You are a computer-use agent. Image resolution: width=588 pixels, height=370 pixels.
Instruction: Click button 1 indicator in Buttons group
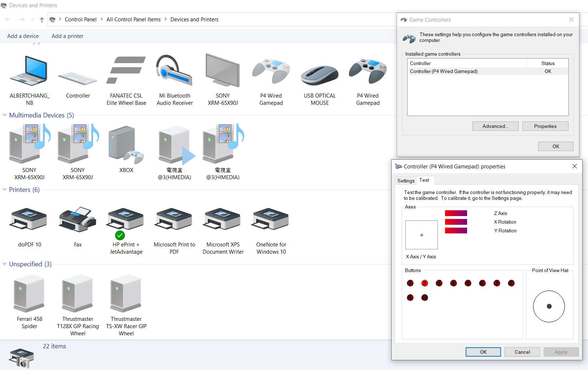click(410, 283)
